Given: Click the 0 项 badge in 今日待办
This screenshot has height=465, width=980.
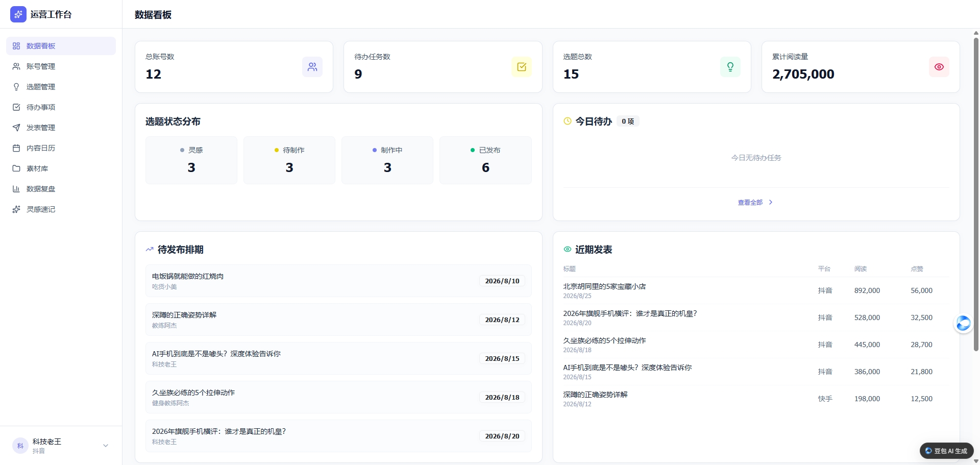Looking at the screenshot, I should pyautogui.click(x=628, y=121).
